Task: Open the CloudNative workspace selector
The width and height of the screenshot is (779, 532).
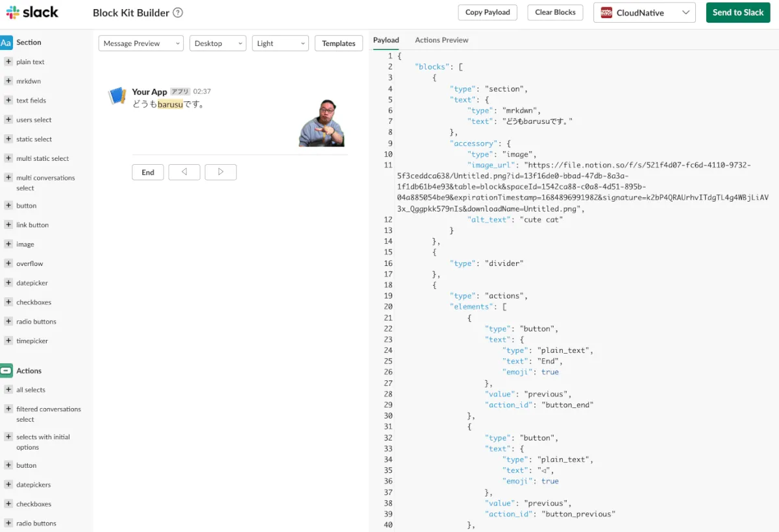Action: click(644, 12)
